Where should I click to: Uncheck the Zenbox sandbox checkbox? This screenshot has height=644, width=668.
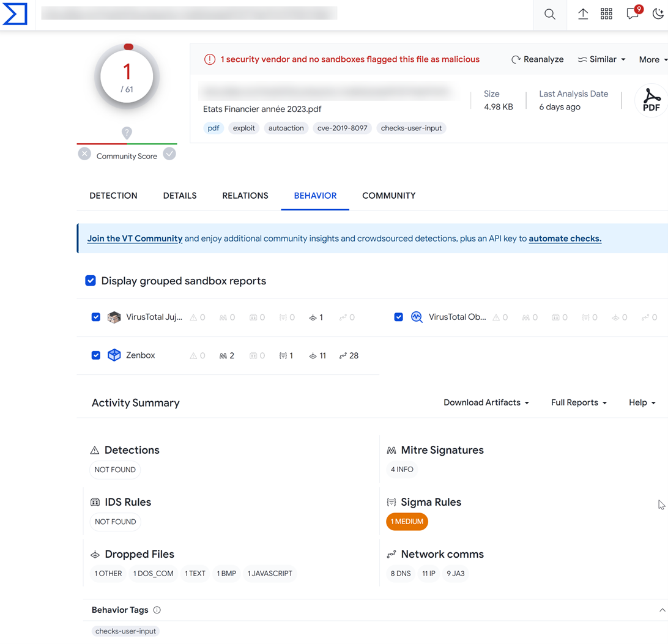click(96, 355)
